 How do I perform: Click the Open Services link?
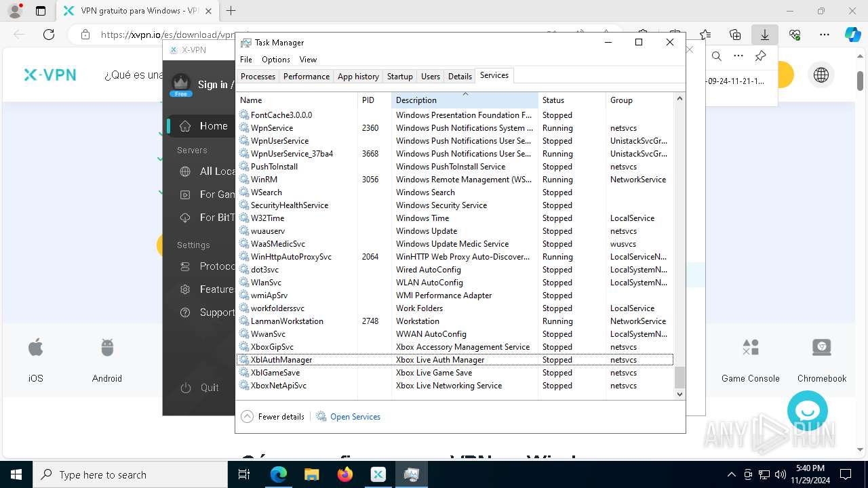[355, 417]
